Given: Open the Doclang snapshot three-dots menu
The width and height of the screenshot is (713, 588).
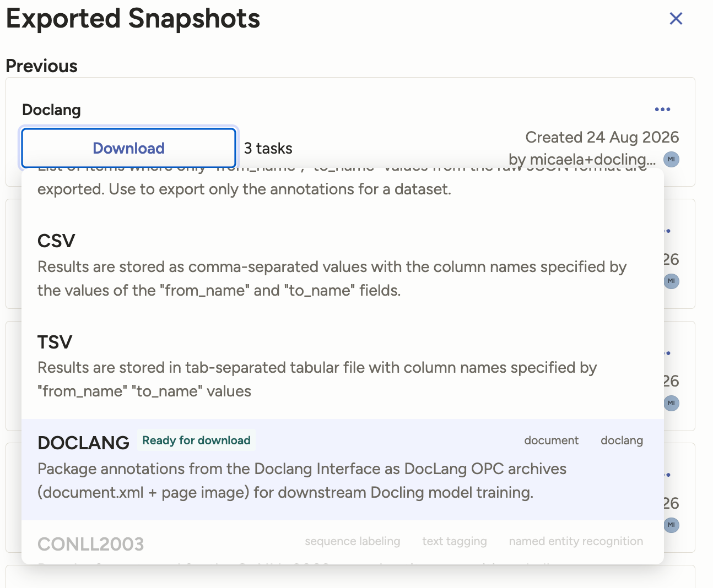Looking at the screenshot, I should [662, 110].
